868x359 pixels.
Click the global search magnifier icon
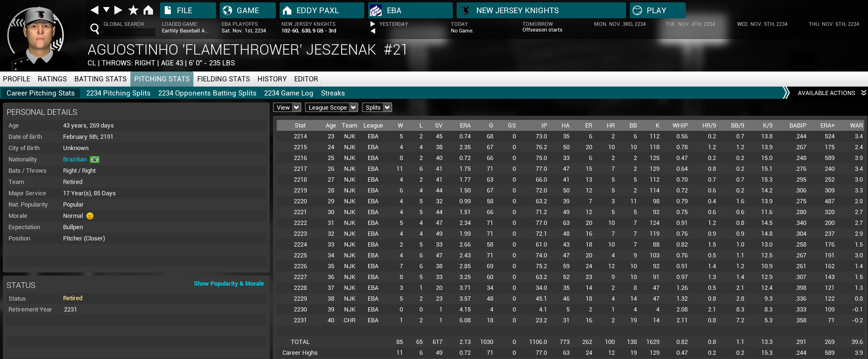[x=95, y=29]
